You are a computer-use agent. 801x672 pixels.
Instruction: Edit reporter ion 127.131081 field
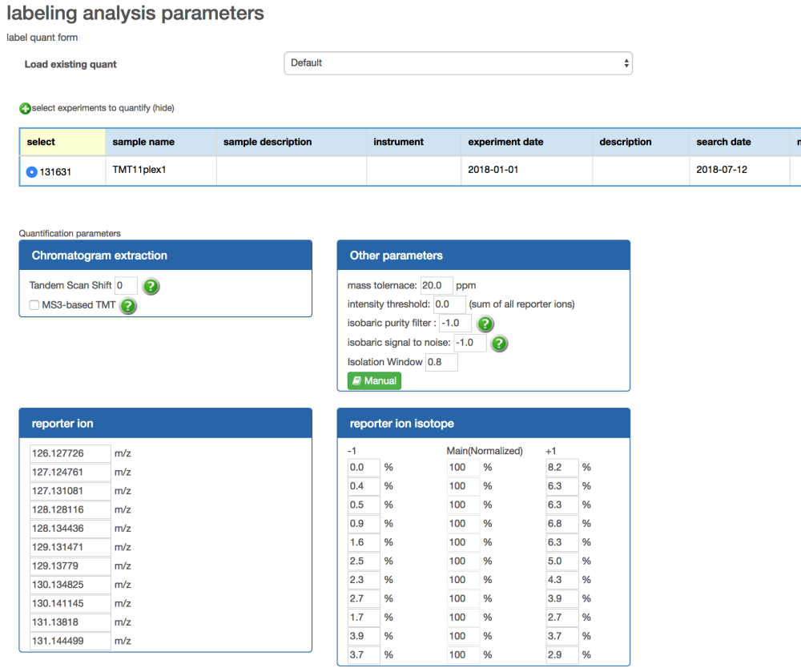pyautogui.click(x=70, y=491)
